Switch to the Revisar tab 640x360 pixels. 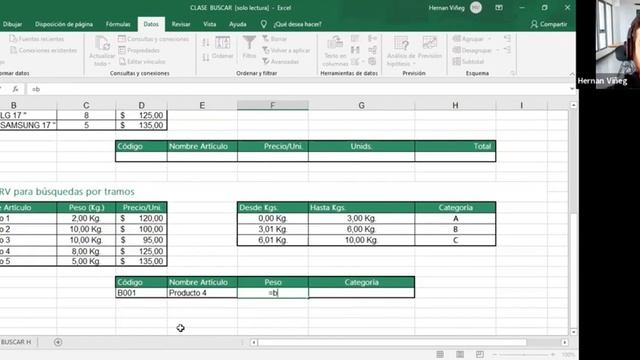pyautogui.click(x=181, y=24)
